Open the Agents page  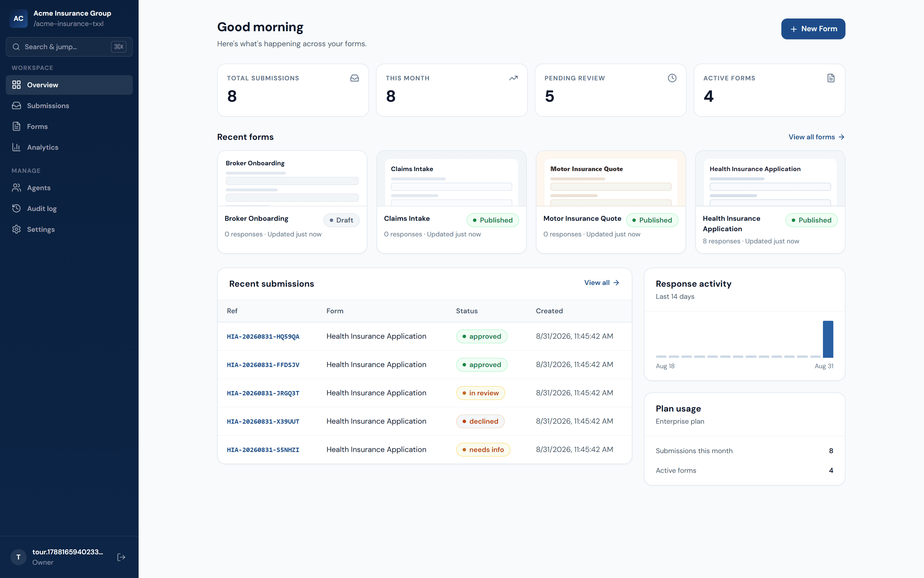69,188
